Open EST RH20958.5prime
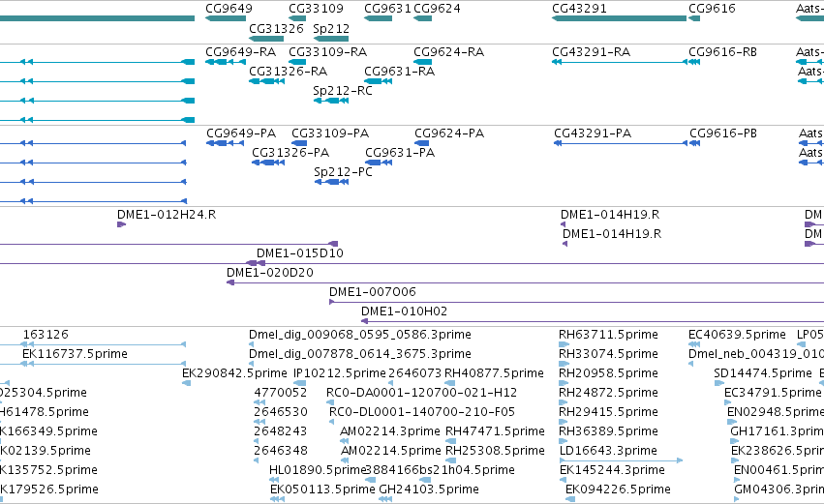Screen dimensions: 824x504 (x=608, y=373)
